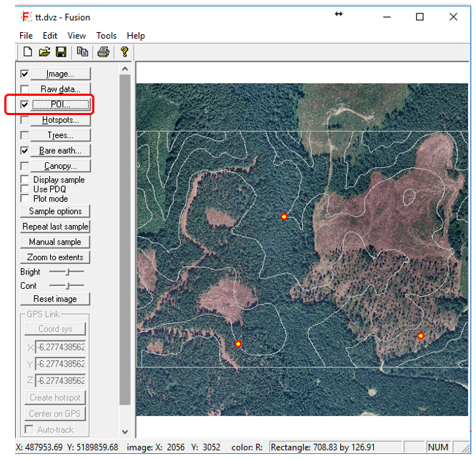
Task: Open the Bare earth settings button
Action: pyautogui.click(x=60, y=151)
